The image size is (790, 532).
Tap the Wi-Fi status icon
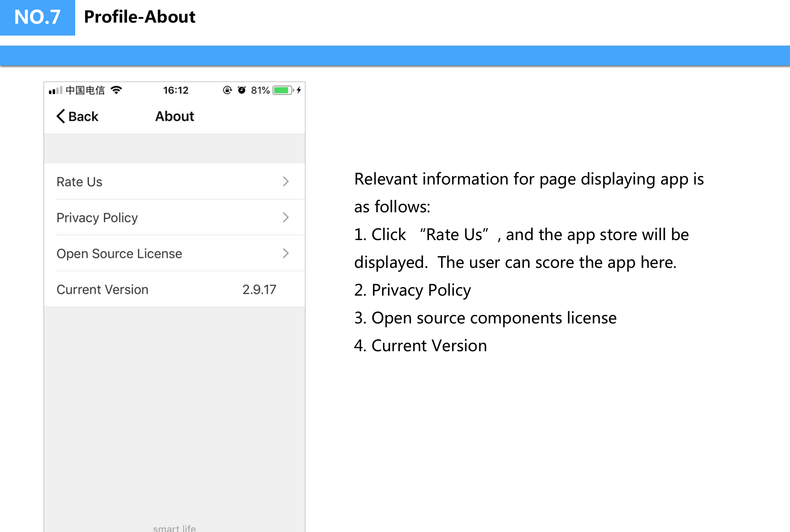click(116, 90)
